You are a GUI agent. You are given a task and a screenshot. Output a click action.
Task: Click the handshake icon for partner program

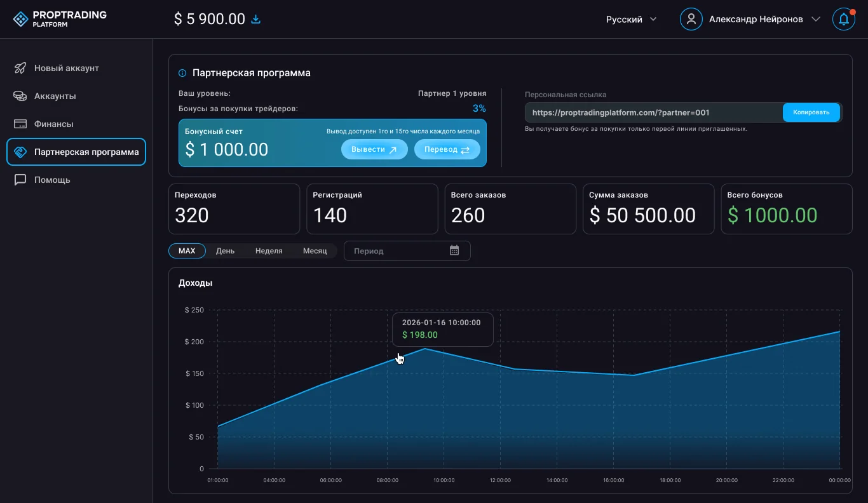pos(20,152)
